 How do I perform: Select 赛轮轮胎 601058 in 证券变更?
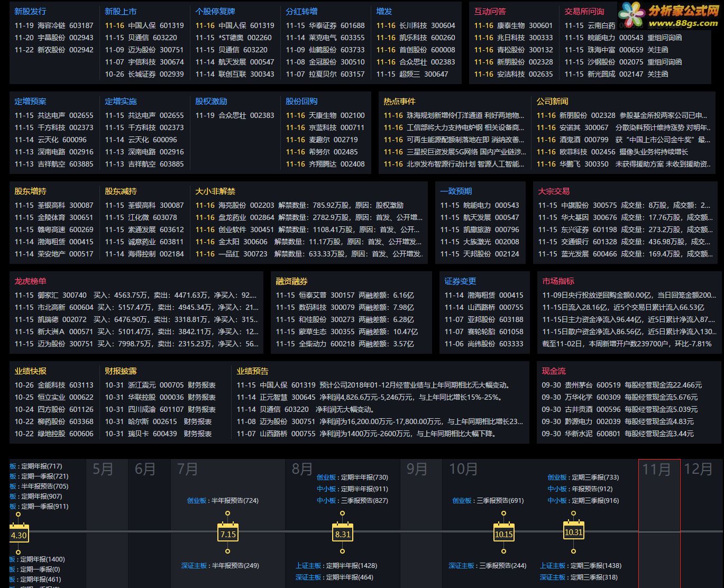point(484,332)
